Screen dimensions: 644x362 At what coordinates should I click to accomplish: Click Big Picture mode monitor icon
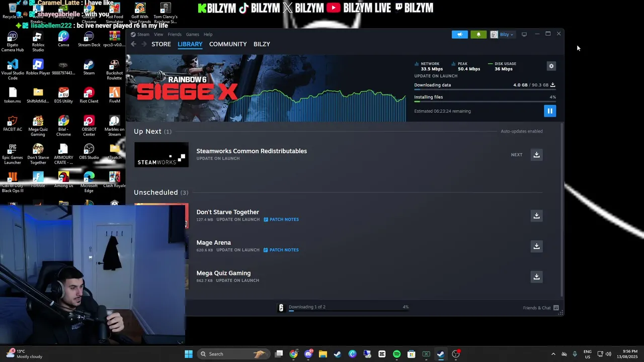pyautogui.click(x=524, y=34)
